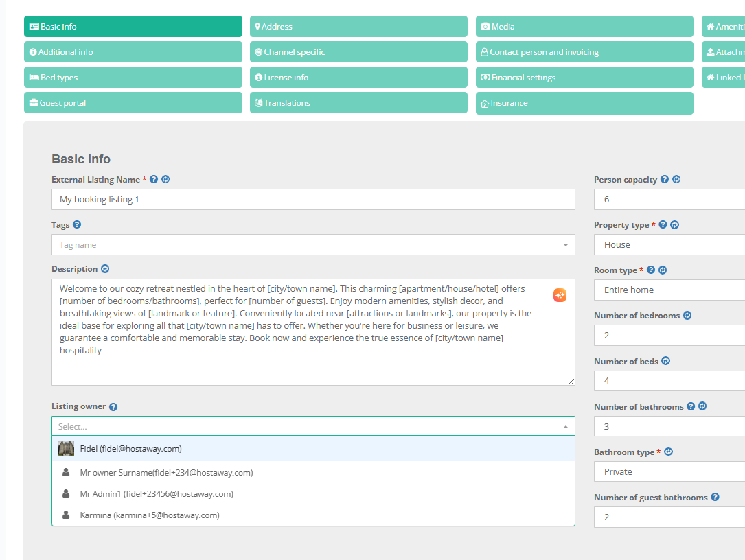The image size is (745, 560).
Task: Collapse the Listing owner dropdown
Action: (x=565, y=427)
